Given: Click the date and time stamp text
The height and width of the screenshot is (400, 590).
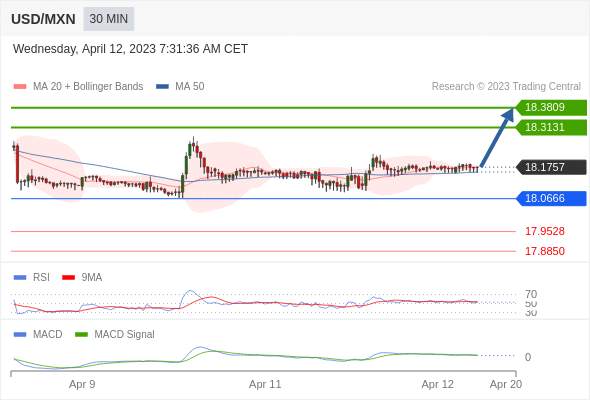Looking at the screenshot, I should [130, 49].
